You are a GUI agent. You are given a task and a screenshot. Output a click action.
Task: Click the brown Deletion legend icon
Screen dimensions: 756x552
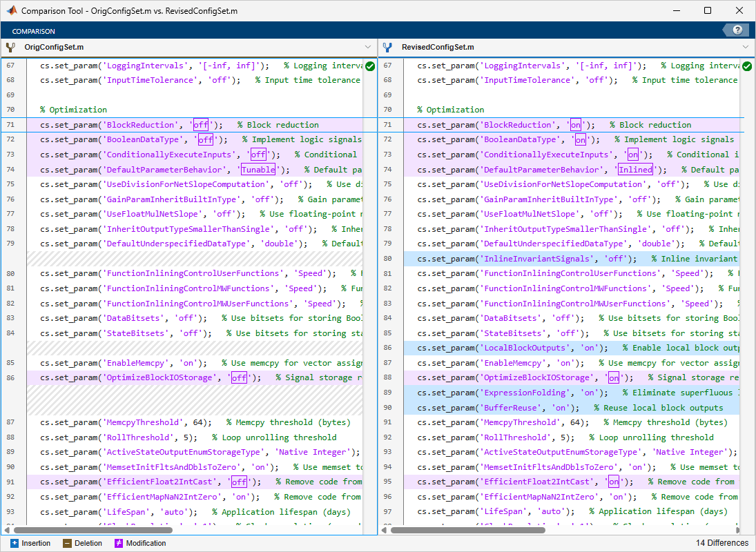click(x=68, y=543)
